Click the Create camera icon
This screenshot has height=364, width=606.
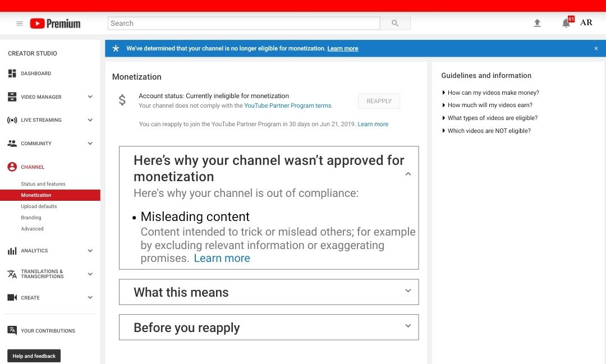12,297
